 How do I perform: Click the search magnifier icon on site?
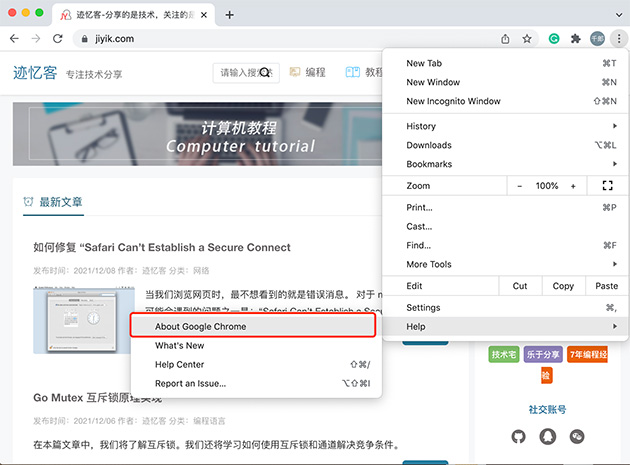coord(264,72)
